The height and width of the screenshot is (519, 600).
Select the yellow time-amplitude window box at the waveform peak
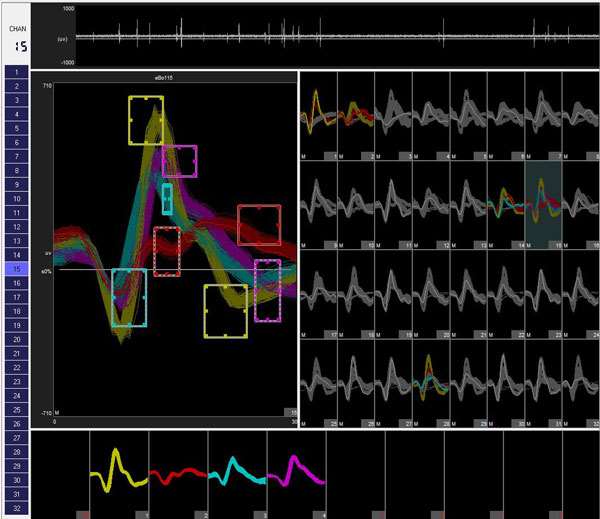tap(145, 121)
